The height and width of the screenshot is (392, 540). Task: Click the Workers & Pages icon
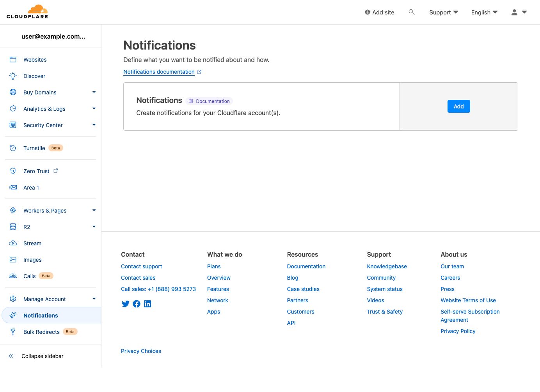(13, 210)
